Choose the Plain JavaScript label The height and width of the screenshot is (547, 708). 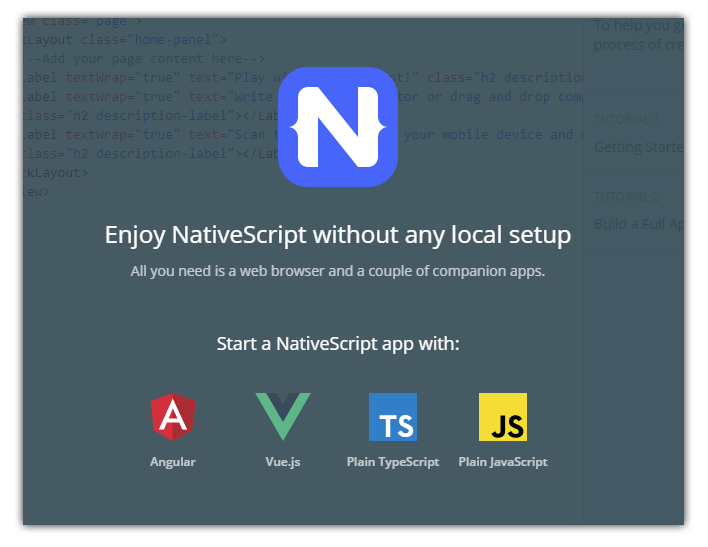503,462
